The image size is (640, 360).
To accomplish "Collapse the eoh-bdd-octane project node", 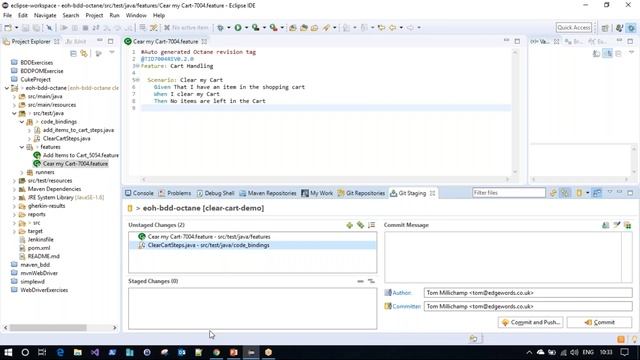I will pyautogui.click(x=7, y=88).
